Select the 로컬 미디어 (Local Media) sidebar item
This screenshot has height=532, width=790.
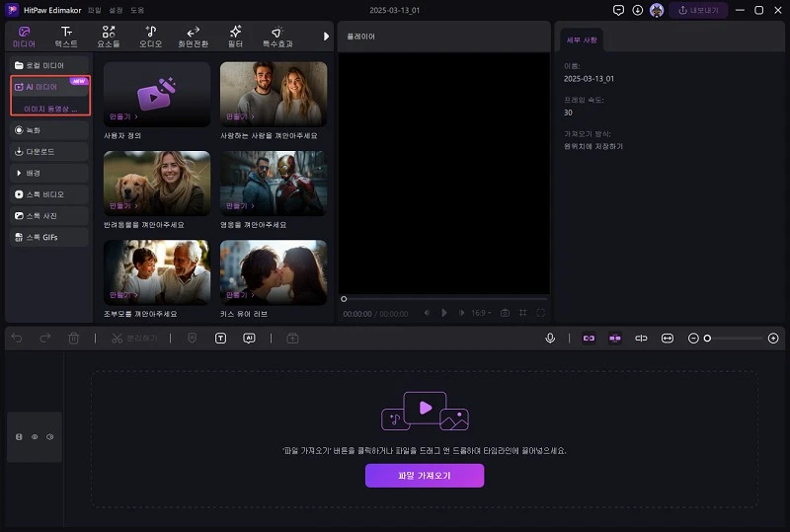(46, 65)
